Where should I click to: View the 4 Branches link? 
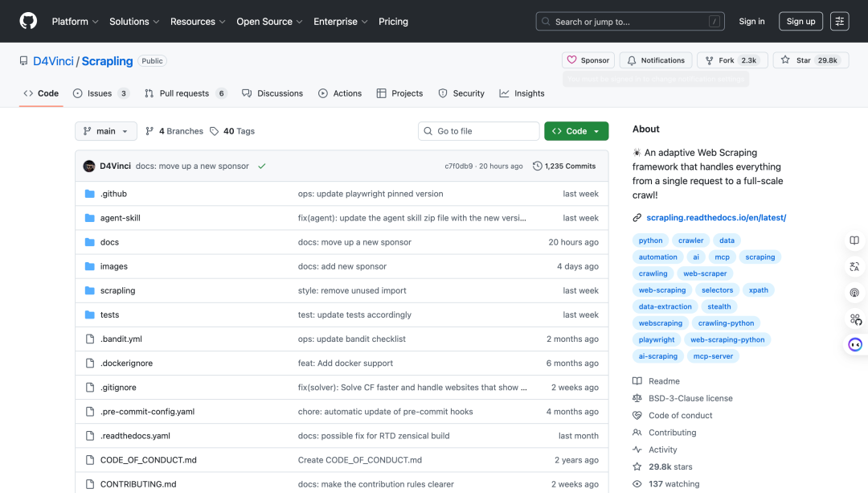tap(174, 131)
